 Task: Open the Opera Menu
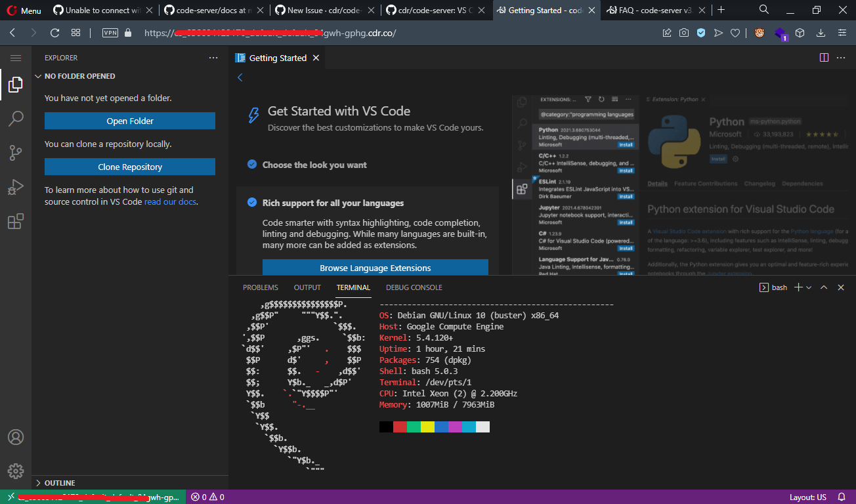click(24, 10)
